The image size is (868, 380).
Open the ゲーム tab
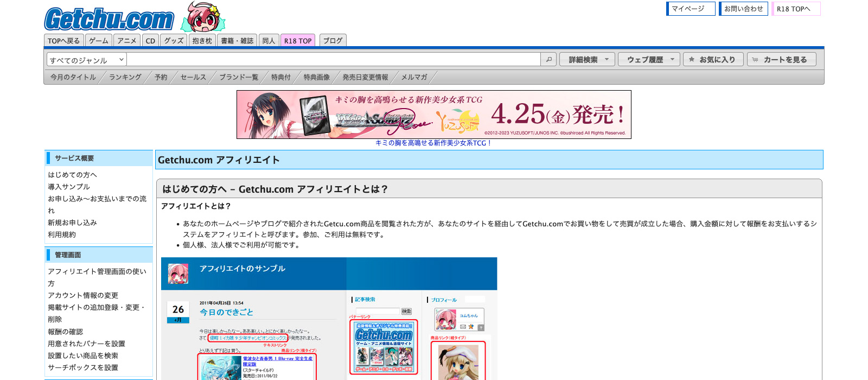tap(99, 41)
